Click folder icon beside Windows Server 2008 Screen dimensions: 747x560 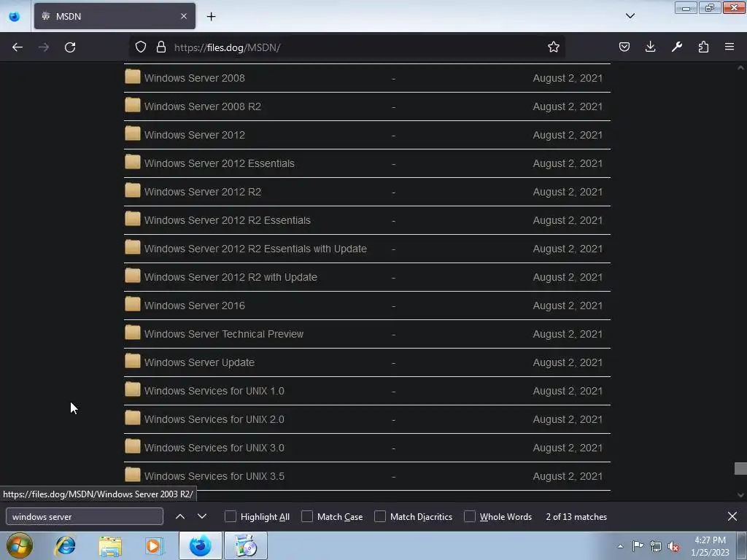point(133,77)
